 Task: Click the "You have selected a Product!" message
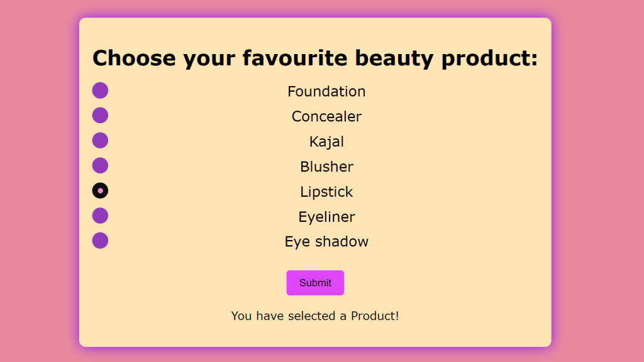click(315, 316)
